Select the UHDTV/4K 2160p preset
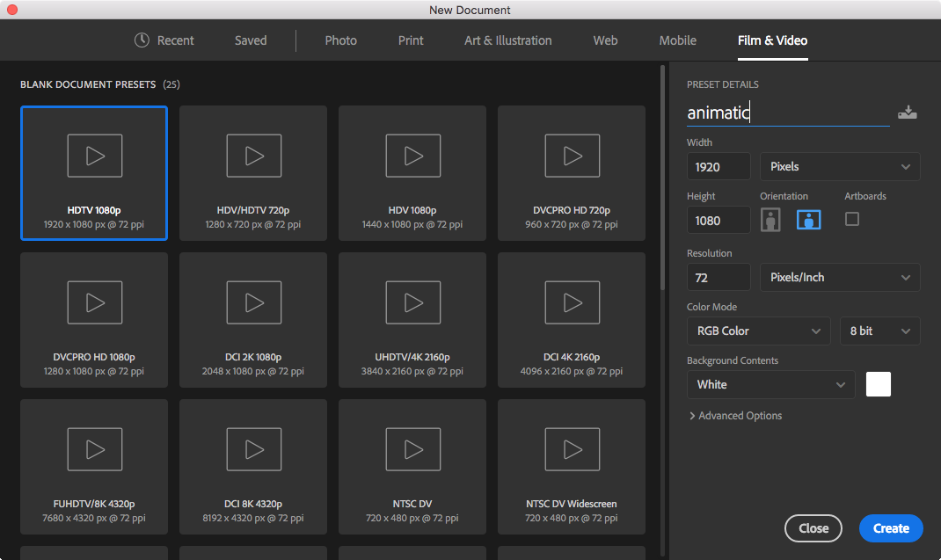 pyautogui.click(x=412, y=320)
